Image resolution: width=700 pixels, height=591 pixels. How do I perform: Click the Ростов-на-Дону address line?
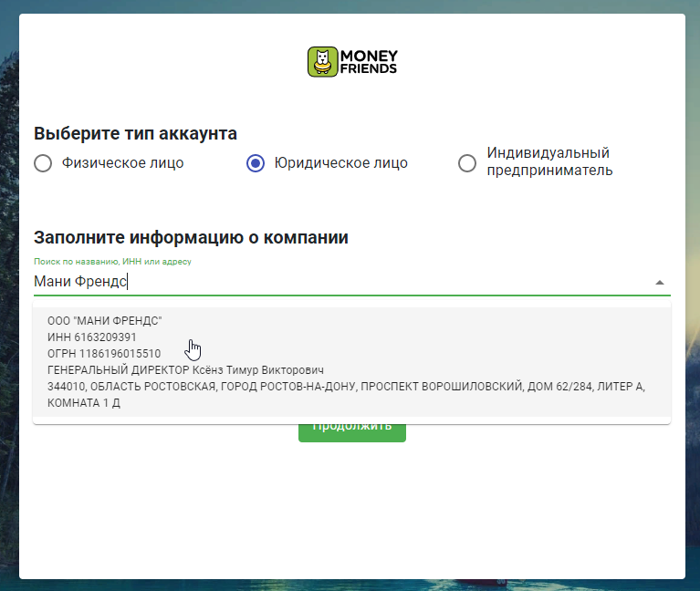(347, 394)
